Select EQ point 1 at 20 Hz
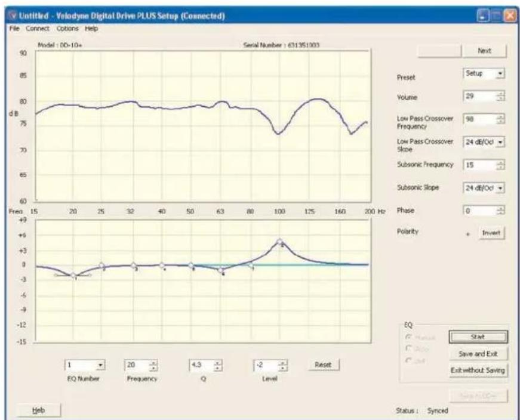This screenshot has width=520, height=420. pos(73,275)
